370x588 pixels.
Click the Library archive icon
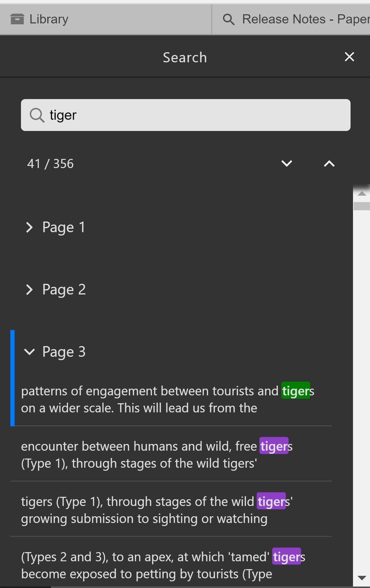click(17, 19)
